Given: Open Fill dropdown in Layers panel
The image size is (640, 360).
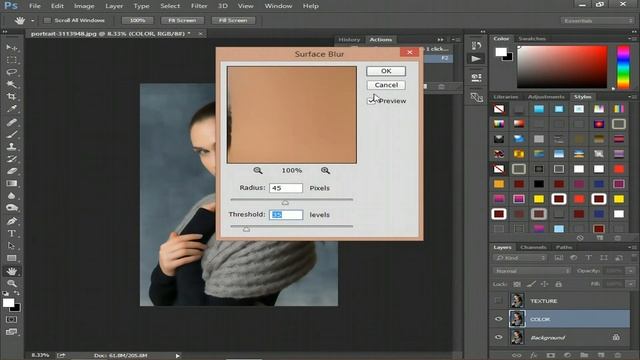Looking at the screenshot, I should point(631,284).
